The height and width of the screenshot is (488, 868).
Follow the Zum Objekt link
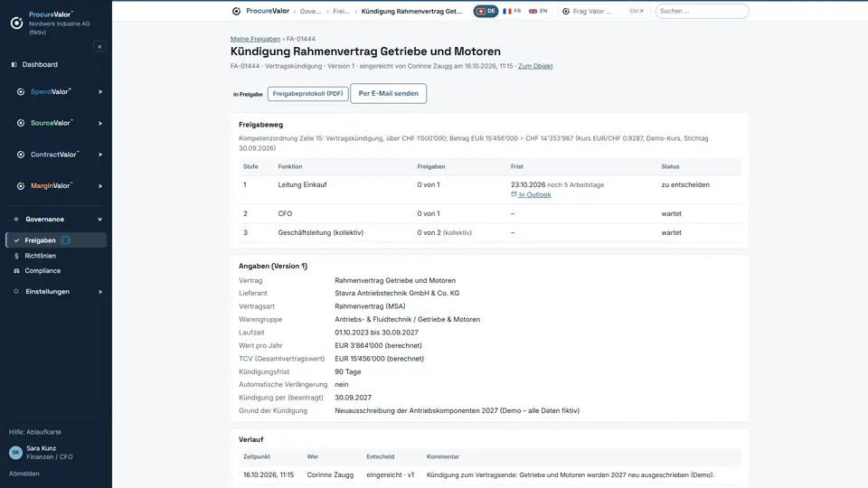click(535, 66)
